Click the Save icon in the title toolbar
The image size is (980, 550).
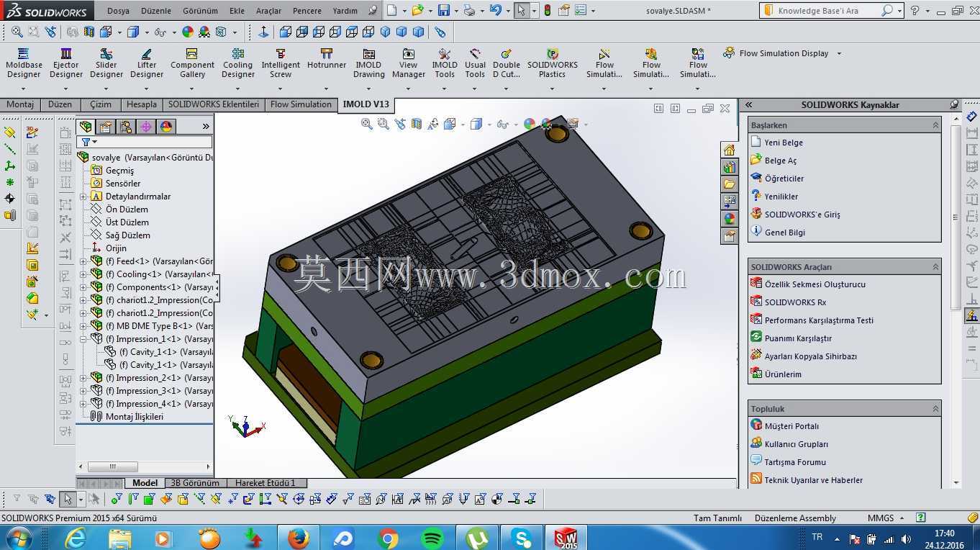443,11
